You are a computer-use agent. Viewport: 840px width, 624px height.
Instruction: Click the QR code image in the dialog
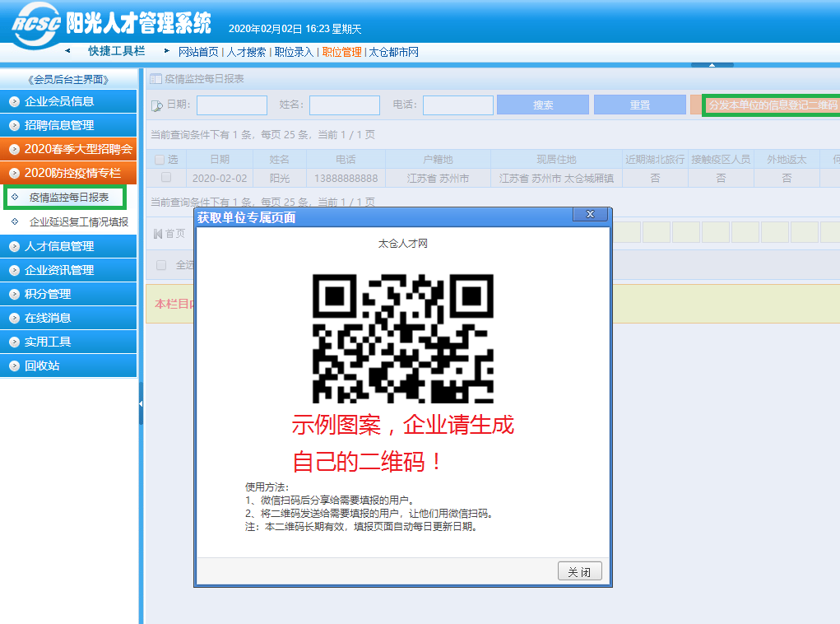[402, 338]
